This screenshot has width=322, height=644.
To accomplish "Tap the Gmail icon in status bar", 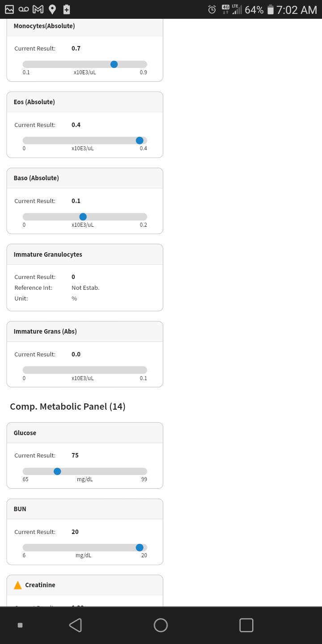I will coord(38,9).
